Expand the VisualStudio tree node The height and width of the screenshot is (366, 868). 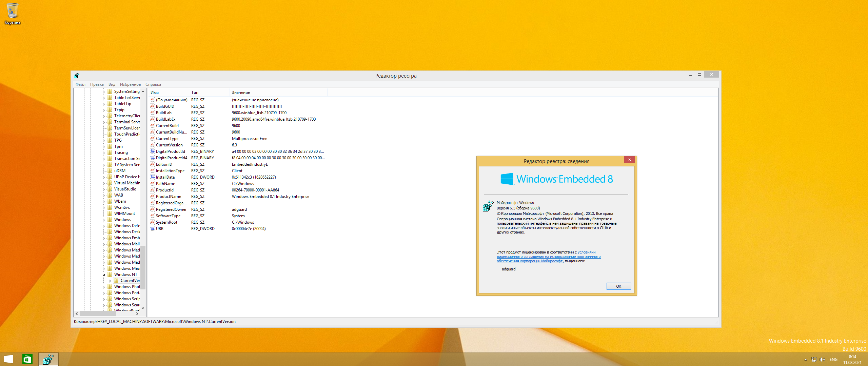104,189
